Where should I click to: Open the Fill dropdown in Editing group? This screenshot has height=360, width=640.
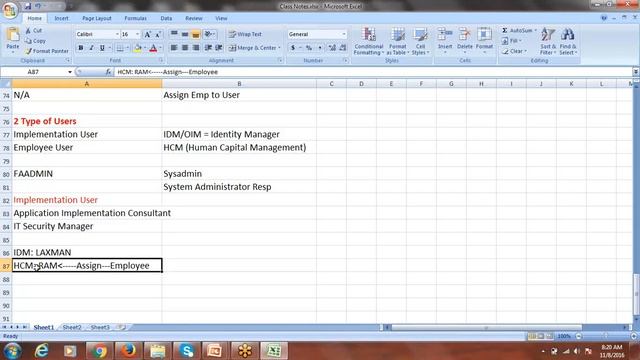pyautogui.click(x=511, y=41)
